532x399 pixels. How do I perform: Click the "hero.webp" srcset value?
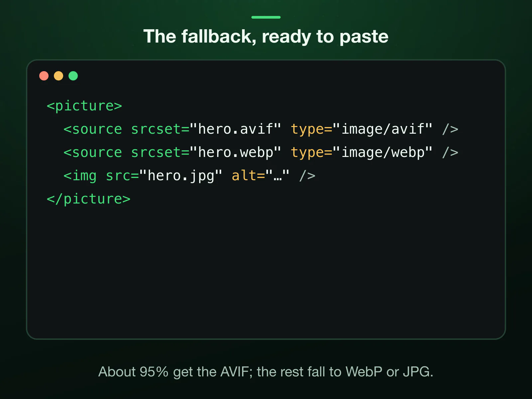236,152
